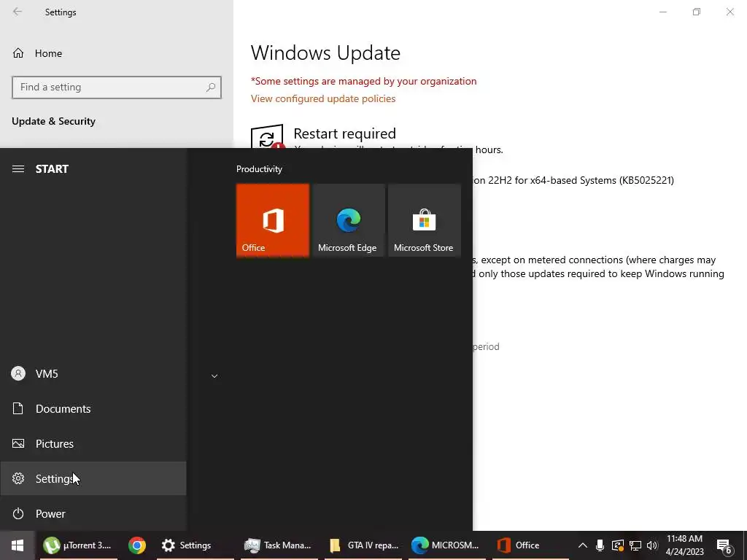Open the Office tile in Start menu
Screen dimensions: 747x560
[x=273, y=220]
